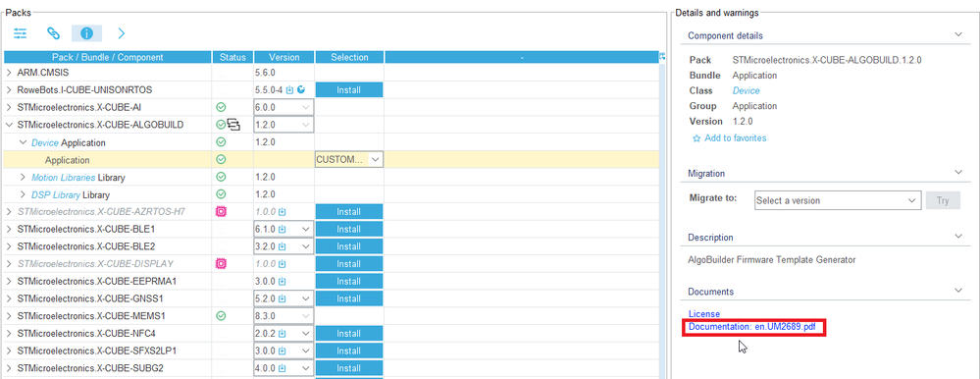Collapse the Description section
Image resolution: width=980 pixels, height=379 pixels.
point(958,237)
